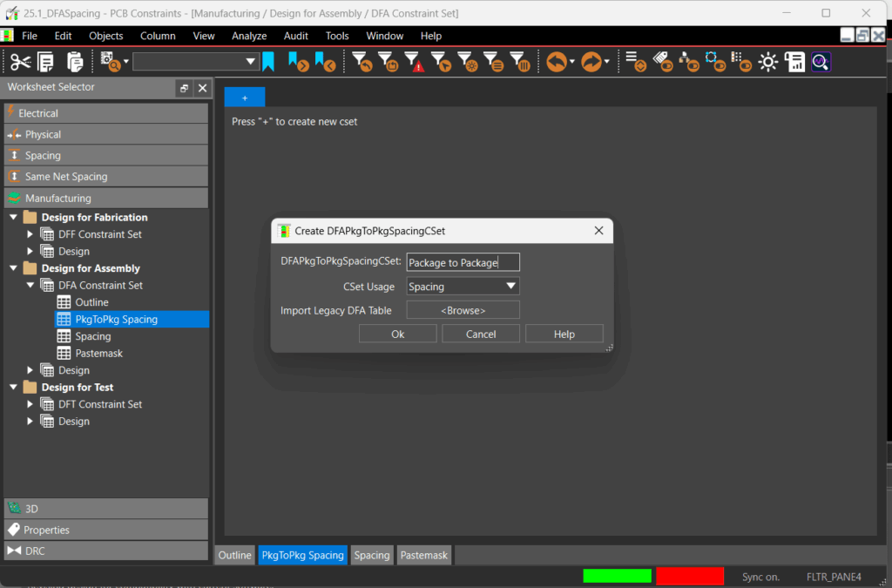Click the light bulb toolbar icon

point(767,61)
